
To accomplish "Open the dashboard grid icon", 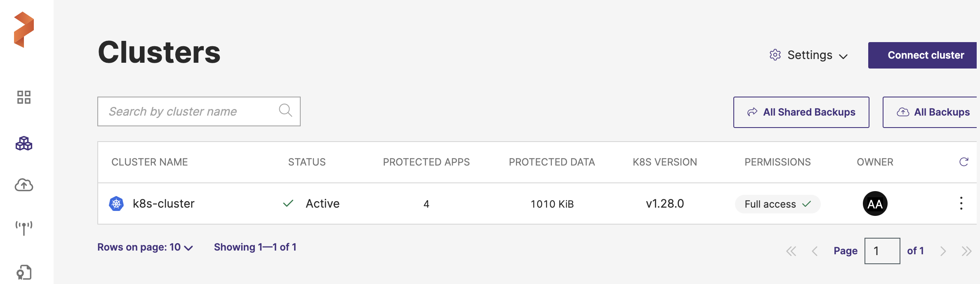I will coord(24,97).
